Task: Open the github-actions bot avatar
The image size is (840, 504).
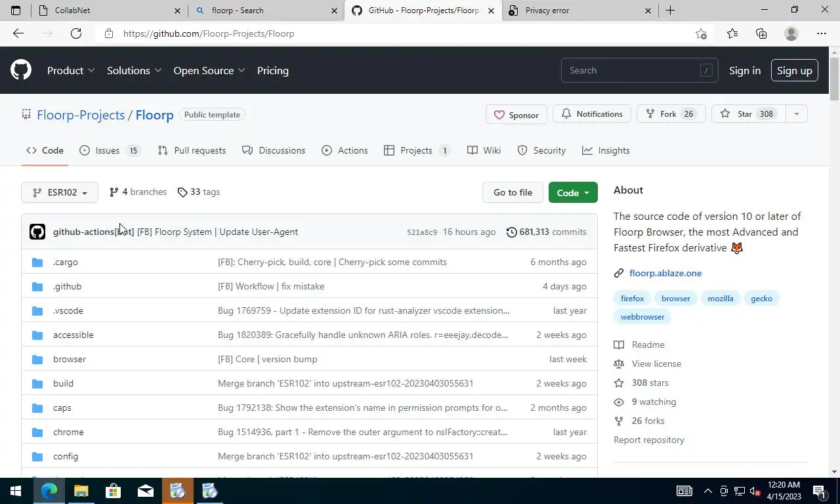Action: [x=37, y=232]
